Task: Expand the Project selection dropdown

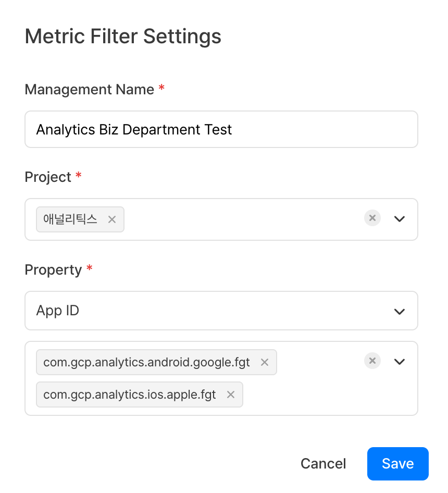Action: pos(399,219)
